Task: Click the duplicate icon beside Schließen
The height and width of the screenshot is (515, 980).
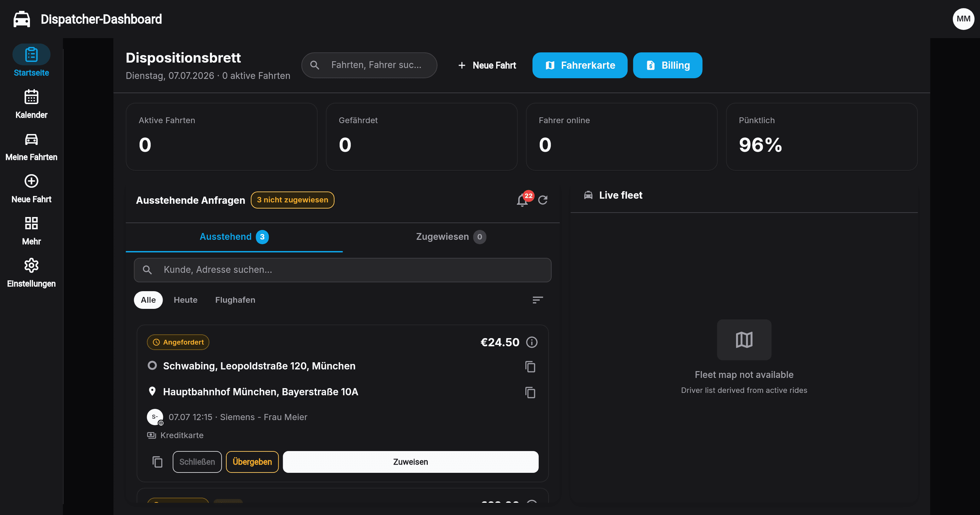Action: click(x=157, y=462)
